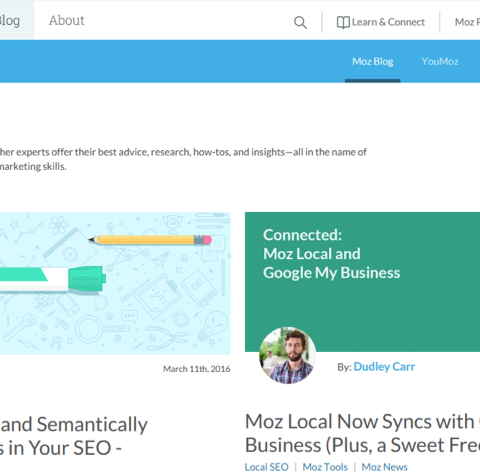Switch to the Moz Blog tab

pos(373,62)
